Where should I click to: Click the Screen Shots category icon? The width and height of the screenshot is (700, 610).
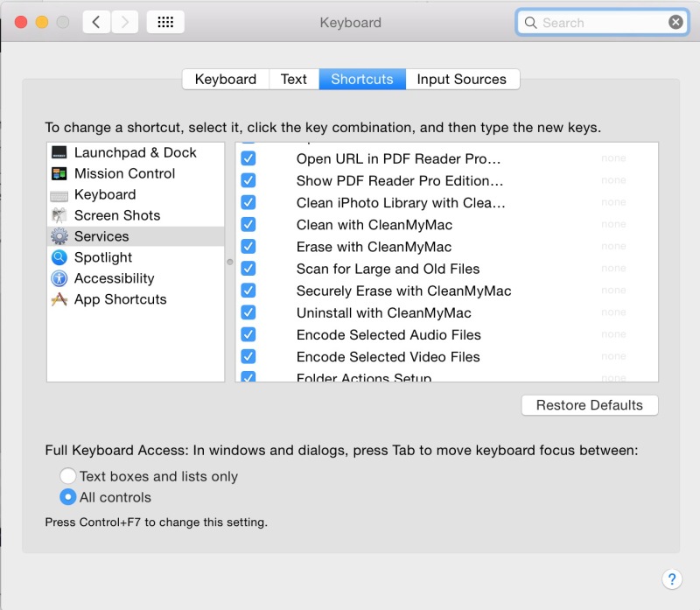click(59, 215)
